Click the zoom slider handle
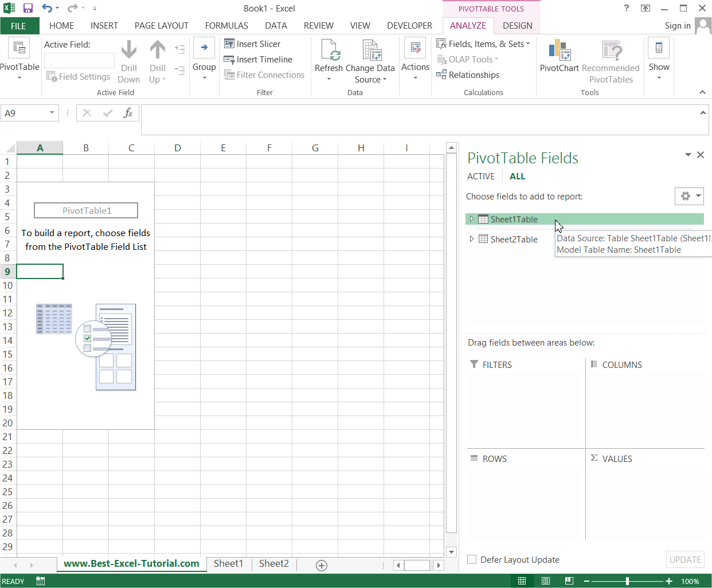Screen dimensions: 712x588 [x=627, y=581]
